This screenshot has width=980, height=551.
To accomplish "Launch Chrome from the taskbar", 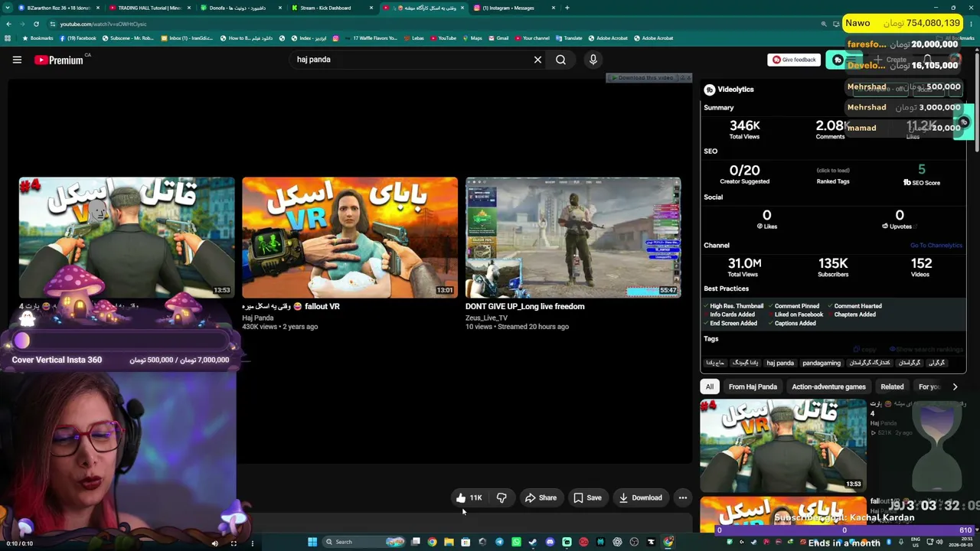I will pos(432,542).
